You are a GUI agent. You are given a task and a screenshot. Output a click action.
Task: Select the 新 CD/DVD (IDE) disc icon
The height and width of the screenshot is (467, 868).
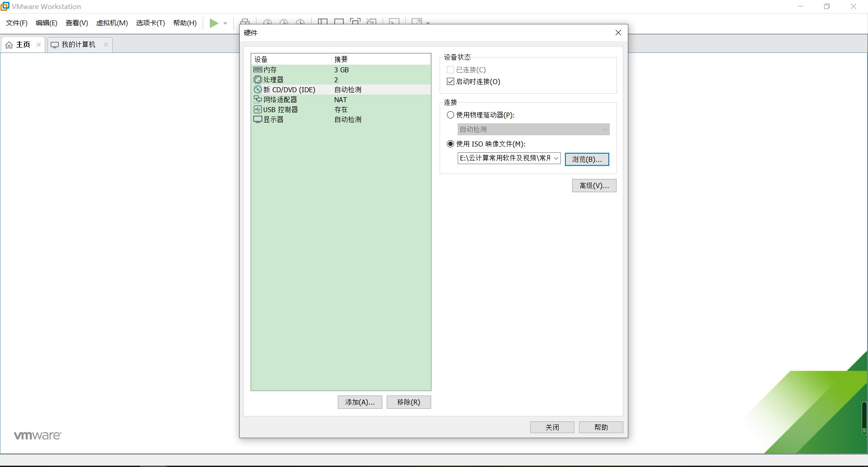pyautogui.click(x=258, y=90)
